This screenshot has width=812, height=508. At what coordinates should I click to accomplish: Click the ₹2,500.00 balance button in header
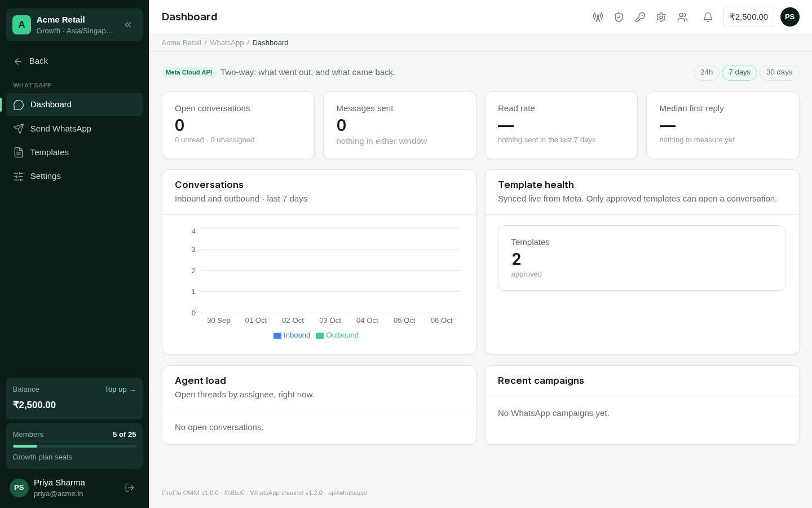point(748,17)
